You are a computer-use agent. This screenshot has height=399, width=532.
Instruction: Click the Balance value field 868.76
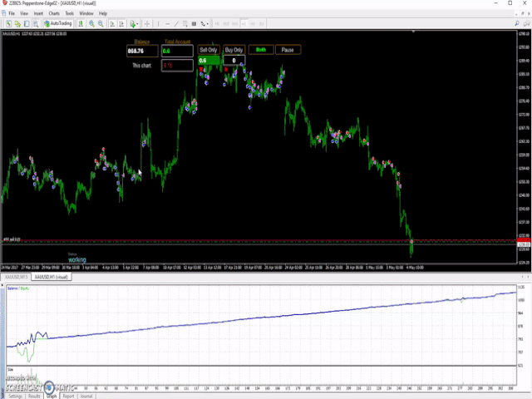[141, 52]
